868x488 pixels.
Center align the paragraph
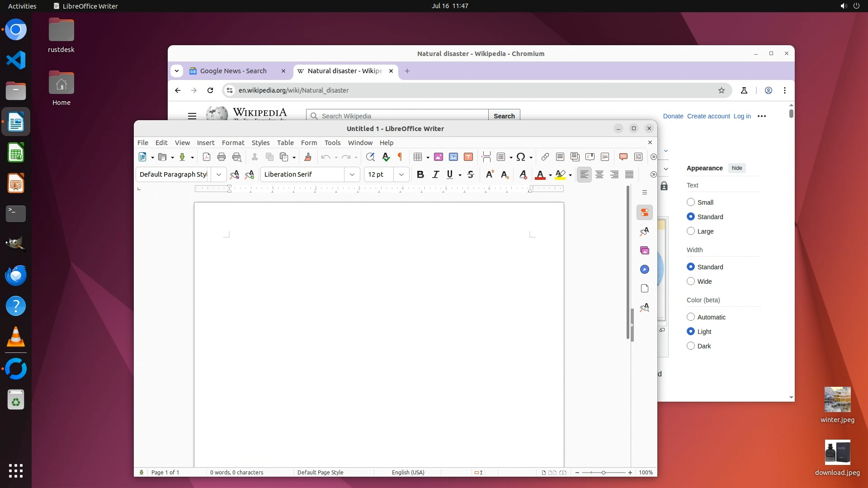[x=599, y=174]
